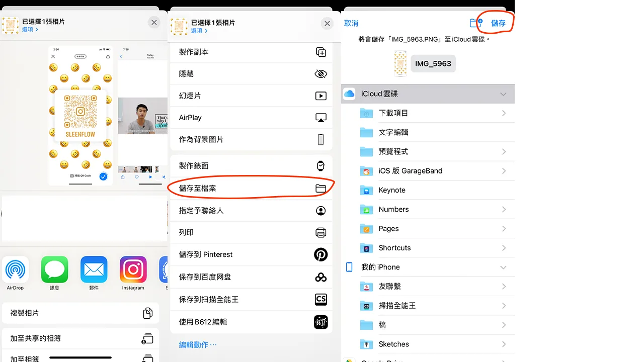Tap the IMG_5963 file name field
Image resolution: width=644 pixels, height=362 pixels.
pyautogui.click(x=433, y=64)
